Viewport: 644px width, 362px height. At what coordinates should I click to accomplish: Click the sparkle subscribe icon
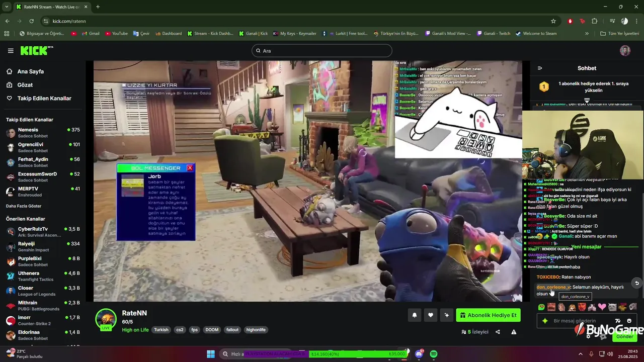pyautogui.click(x=446, y=315)
